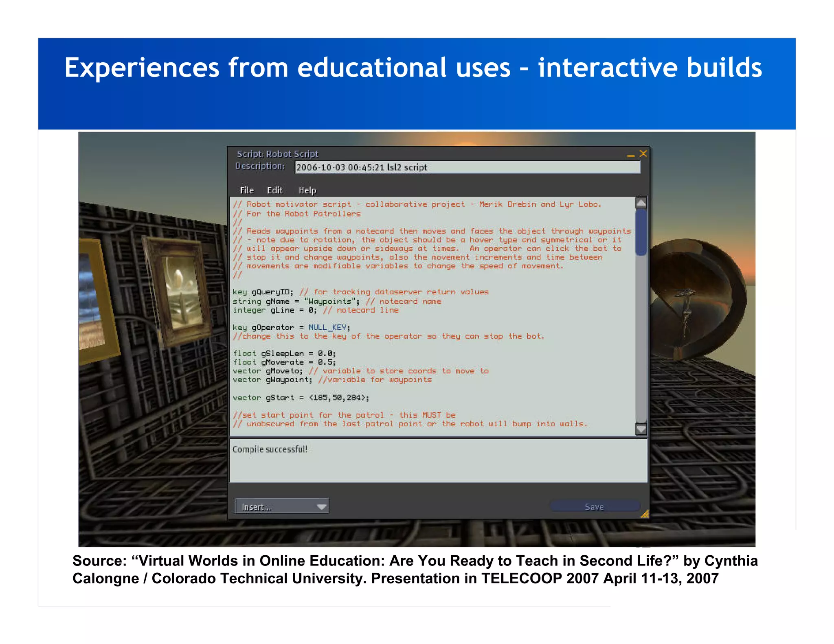The image size is (834, 644).
Task: Click the Save button
Action: (594, 506)
